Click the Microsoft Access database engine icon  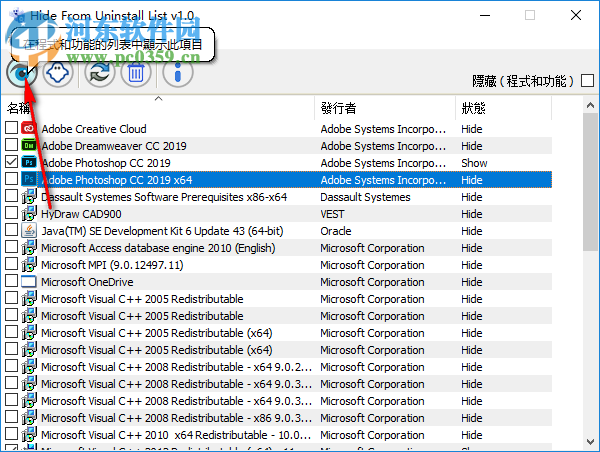(x=29, y=248)
